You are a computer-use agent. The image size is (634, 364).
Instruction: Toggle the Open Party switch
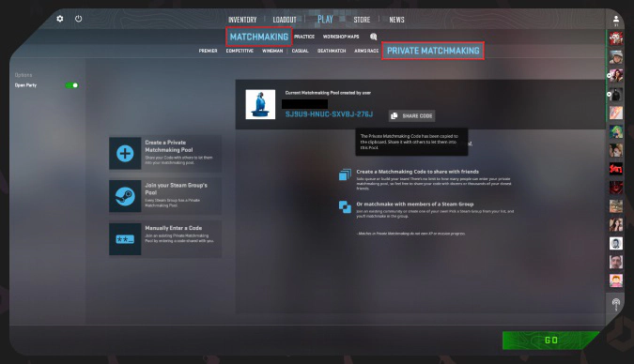click(x=71, y=85)
